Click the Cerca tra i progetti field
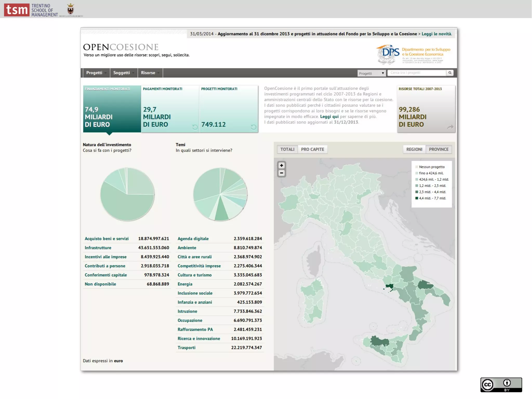 [416, 73]
